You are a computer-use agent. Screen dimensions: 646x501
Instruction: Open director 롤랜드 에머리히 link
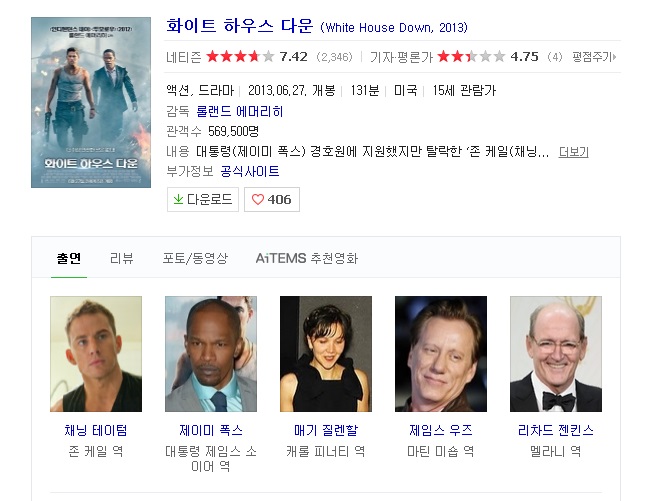[239, 112]
